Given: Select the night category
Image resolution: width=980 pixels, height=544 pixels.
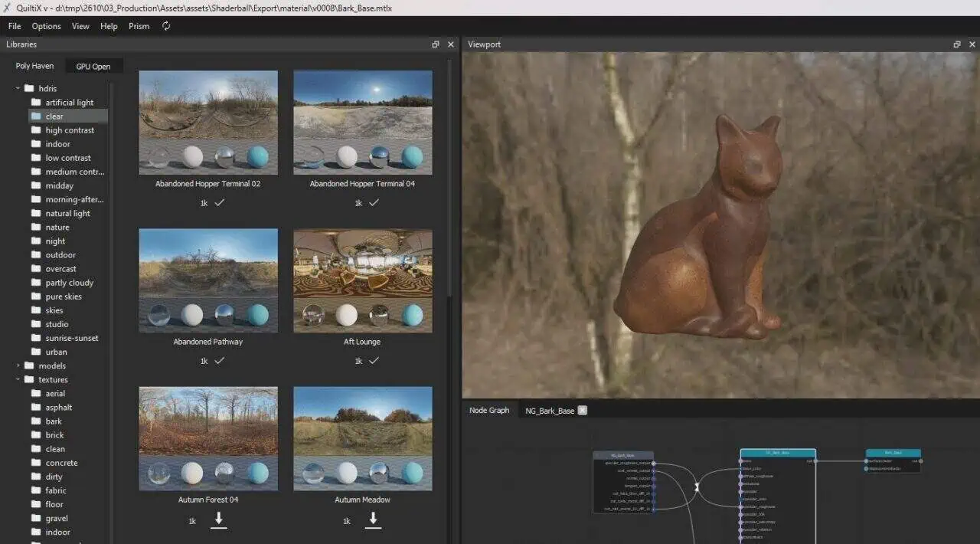Looking at the screenshot, I should [x=55, y=241].
